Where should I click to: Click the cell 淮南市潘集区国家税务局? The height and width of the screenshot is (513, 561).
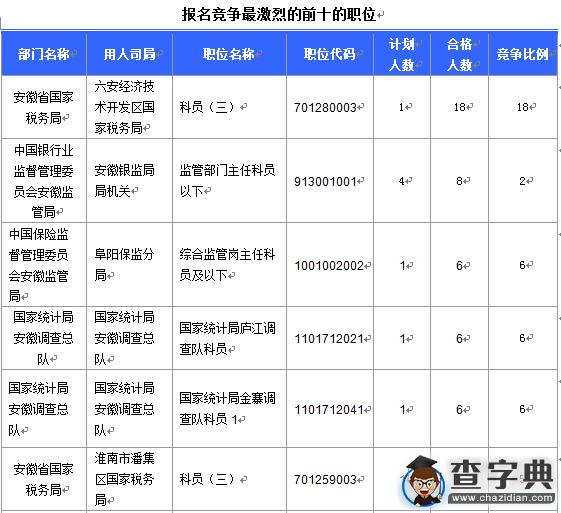125,479
